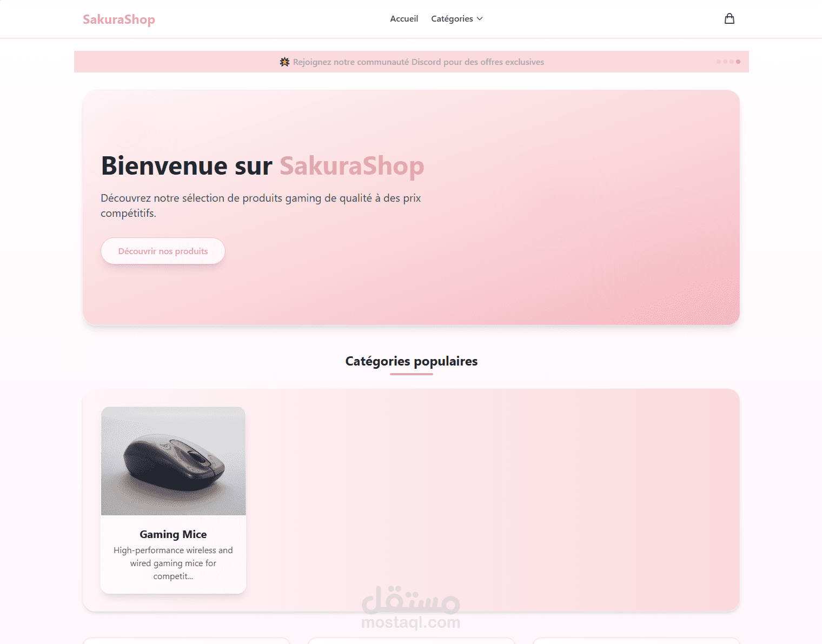Click the Catégories populaires heading
This screenshot has height=644, width=822.
pyautogui.click(x=412, y=361)
